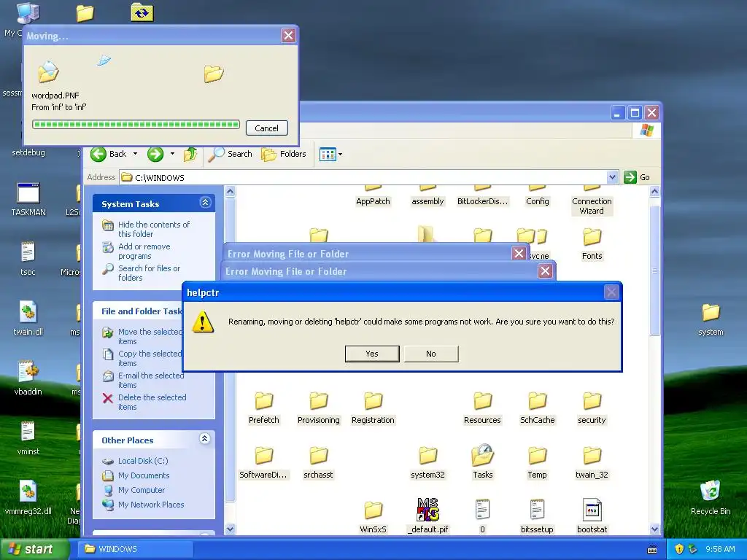
Task: Expand the Views dropdown arrow
Action: click(340, 155)
